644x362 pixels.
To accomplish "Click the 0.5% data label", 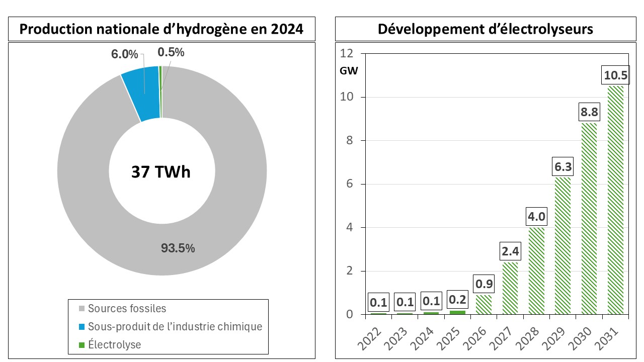I will pos(171,52).
